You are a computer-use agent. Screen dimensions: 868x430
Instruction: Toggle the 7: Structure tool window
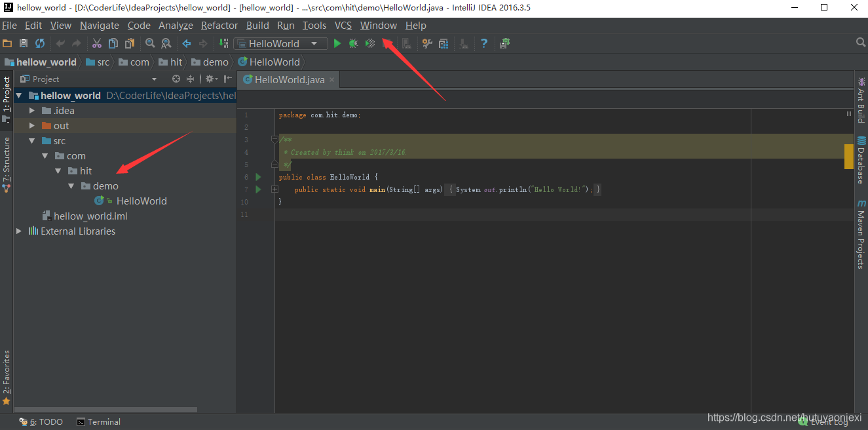pos(7,164)
